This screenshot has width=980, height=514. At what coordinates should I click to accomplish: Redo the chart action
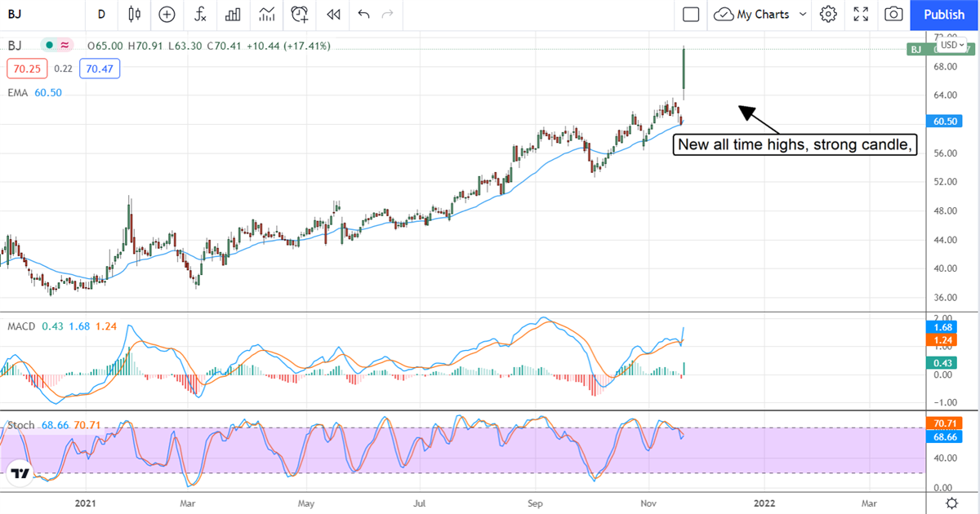388,14
